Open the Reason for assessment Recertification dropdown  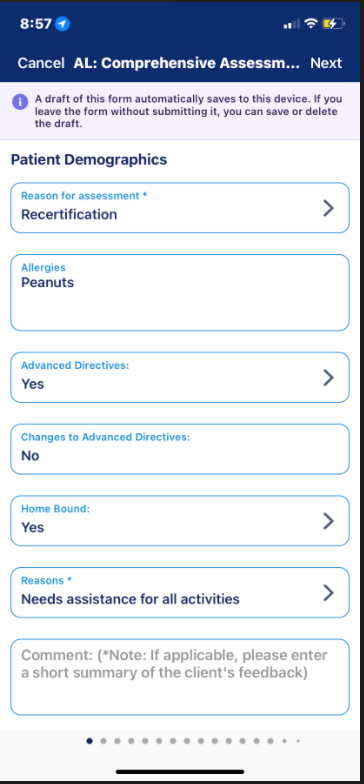pyautogui.click(x=180, y=208)
